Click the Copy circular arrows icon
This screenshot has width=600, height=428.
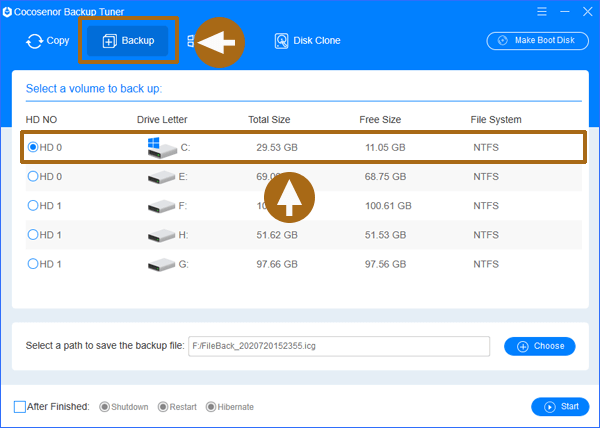34,41
